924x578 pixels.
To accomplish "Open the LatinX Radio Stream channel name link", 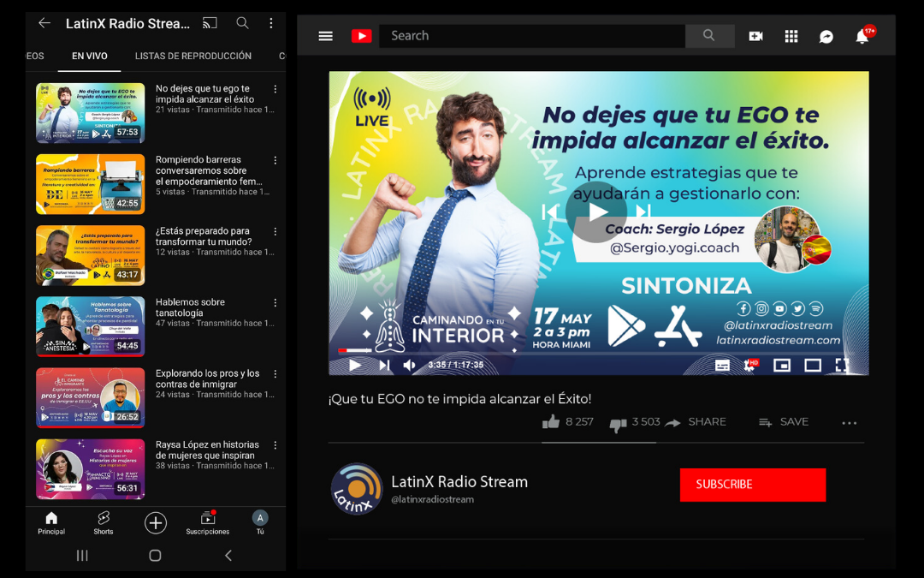I will point(459,482).
